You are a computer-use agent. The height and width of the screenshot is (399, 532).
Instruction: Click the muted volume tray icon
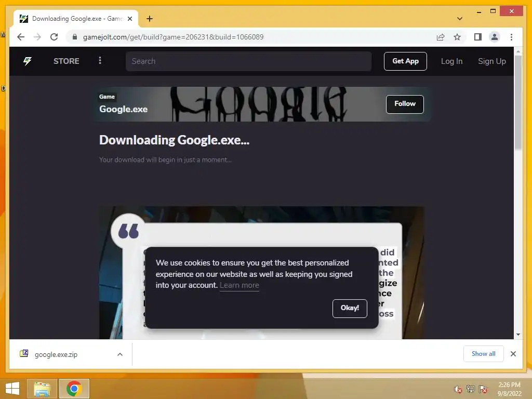coord(458,389)
